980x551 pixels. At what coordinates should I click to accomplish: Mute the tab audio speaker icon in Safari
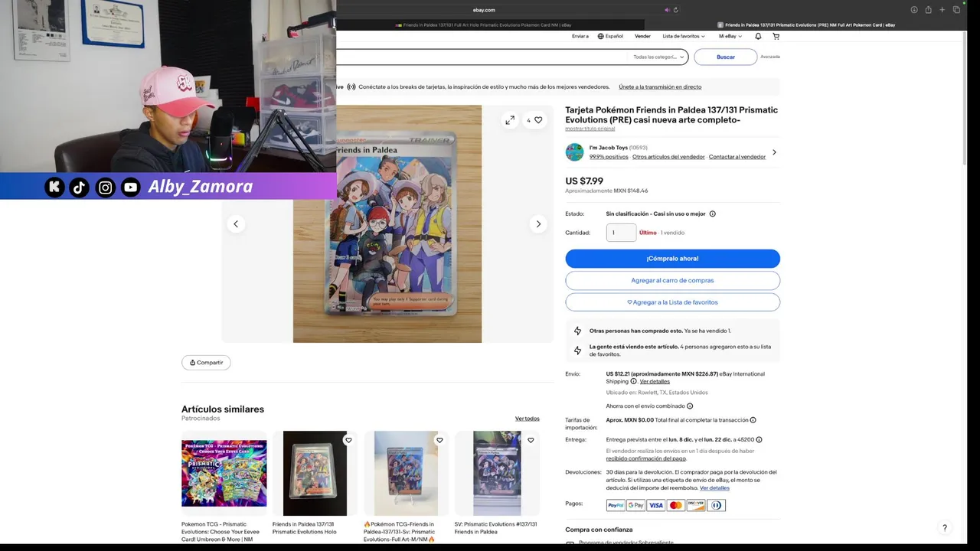click(x=667, y=10)
